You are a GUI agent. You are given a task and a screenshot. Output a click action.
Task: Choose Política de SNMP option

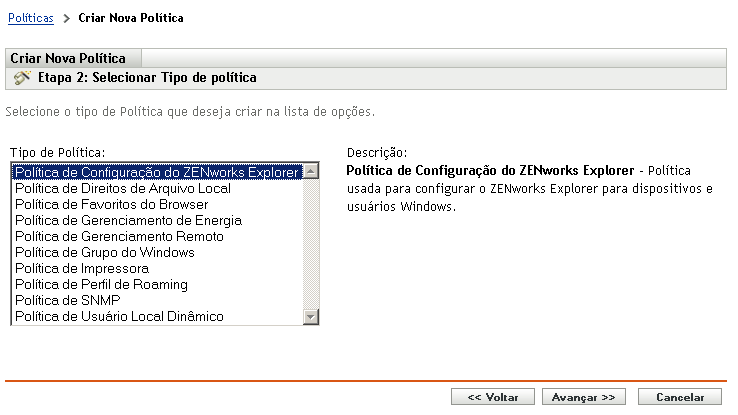pyautogui.click(x=157, y=300)
